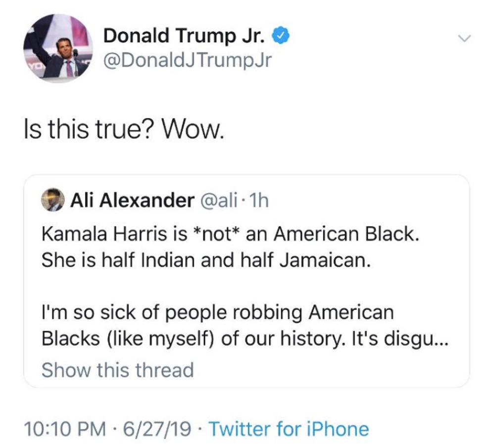Click "Show this thread"
Screen dimensions: 485x448
(x=117, y=369)
